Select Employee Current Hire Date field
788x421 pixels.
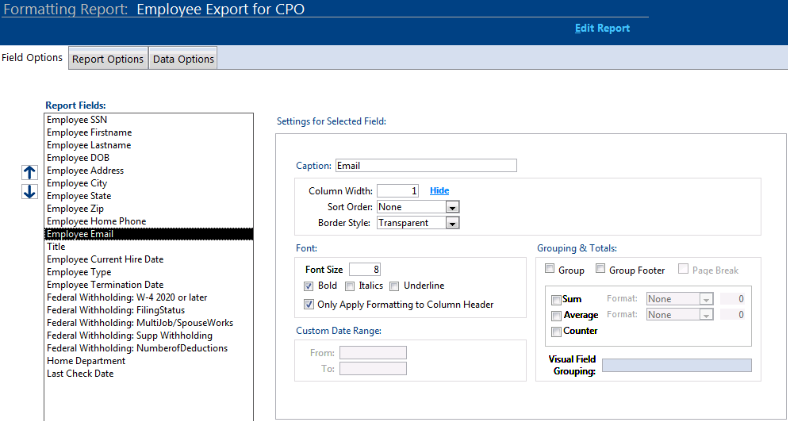click(x=149, y=259)
